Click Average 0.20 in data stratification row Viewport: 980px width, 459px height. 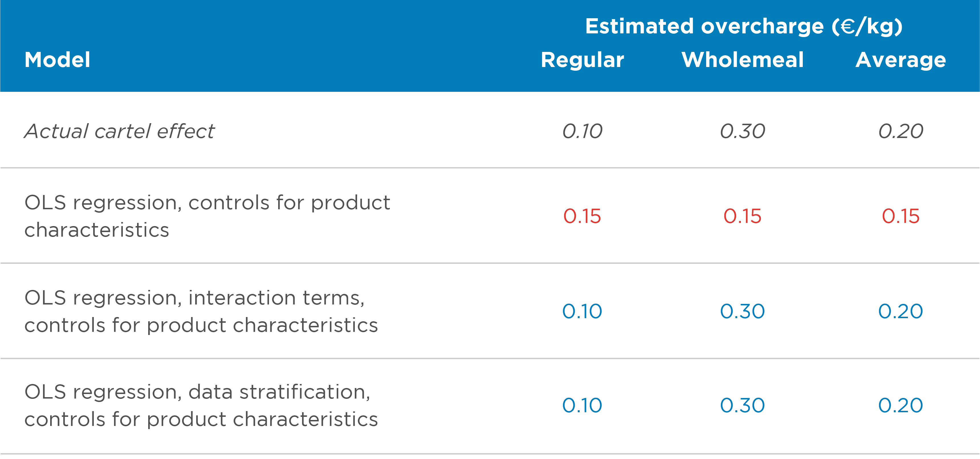900,405
